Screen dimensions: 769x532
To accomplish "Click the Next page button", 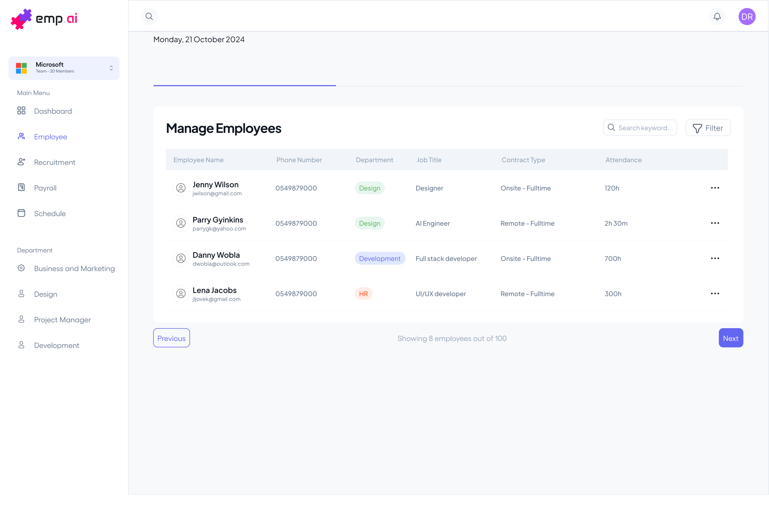I will tap(730, 338).
